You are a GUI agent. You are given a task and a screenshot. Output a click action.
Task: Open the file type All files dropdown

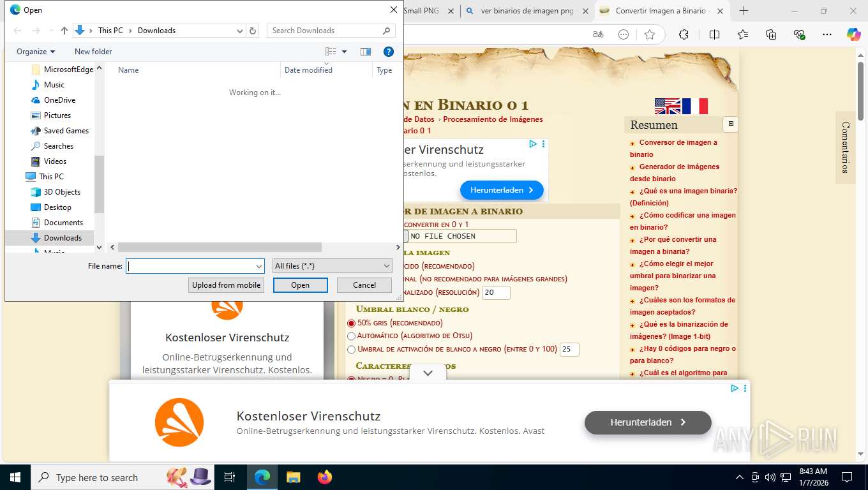(333, 266)
